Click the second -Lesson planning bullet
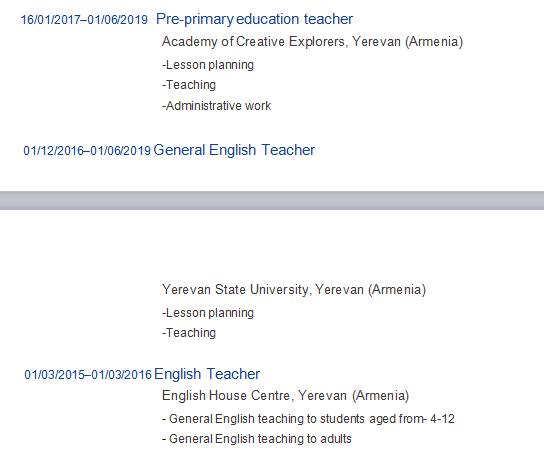The height and width of the screenshot is (455, 544). click(x=208, y=313)
